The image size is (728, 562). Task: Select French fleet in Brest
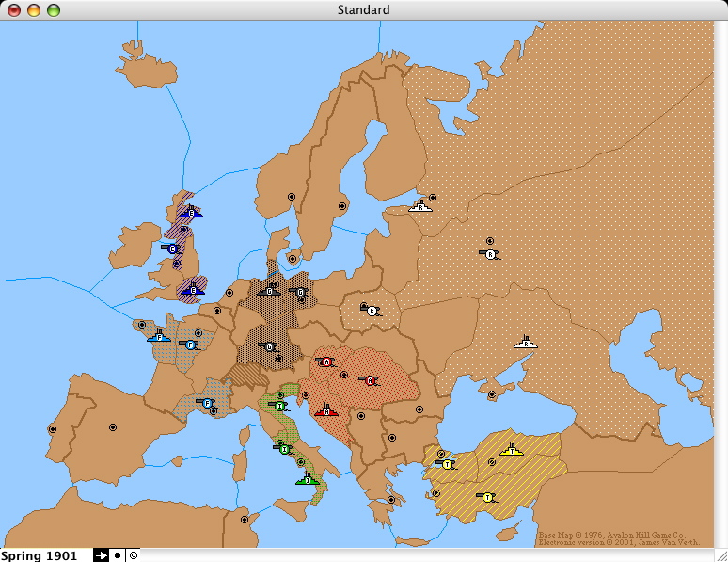159,336
